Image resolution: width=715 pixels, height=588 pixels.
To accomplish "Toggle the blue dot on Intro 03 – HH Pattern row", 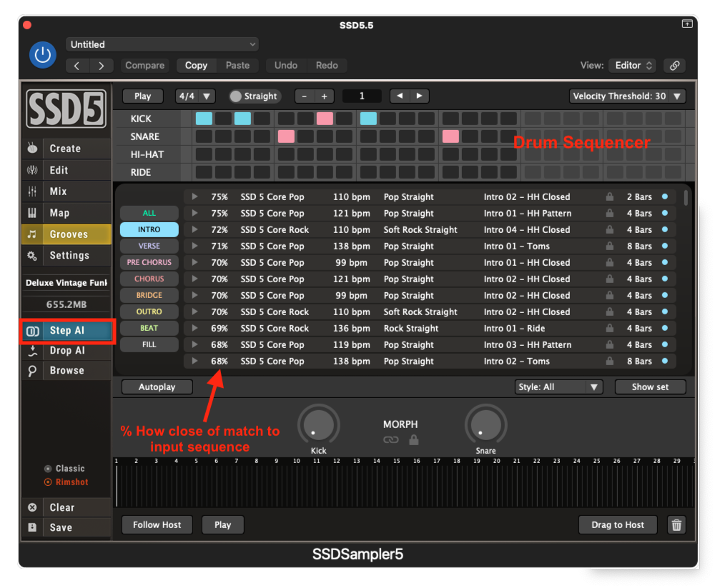I will [665, 344].
